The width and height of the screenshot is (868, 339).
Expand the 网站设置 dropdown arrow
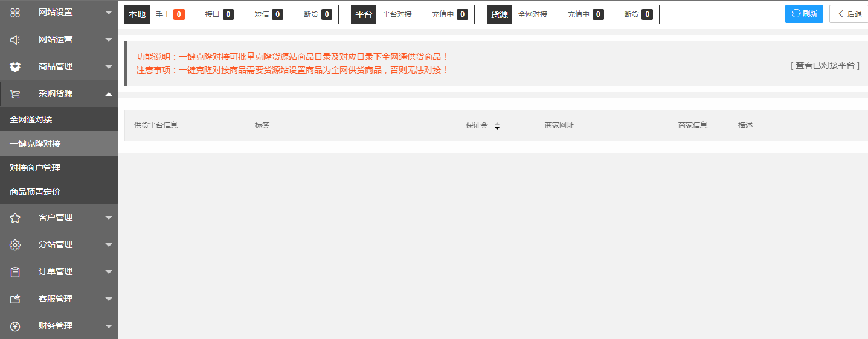click(109, 13)
